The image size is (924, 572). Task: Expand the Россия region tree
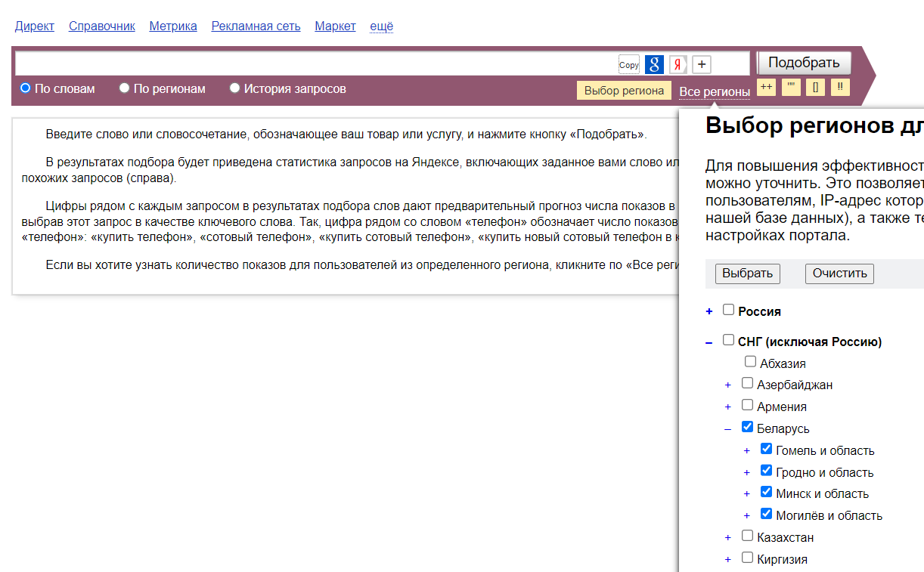coord(709,311)
